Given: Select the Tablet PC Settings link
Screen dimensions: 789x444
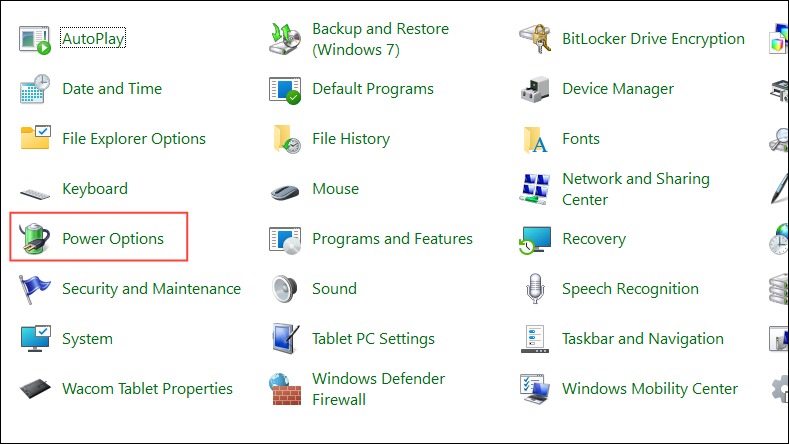Looking at the screenshot, I should click(373, 339).
